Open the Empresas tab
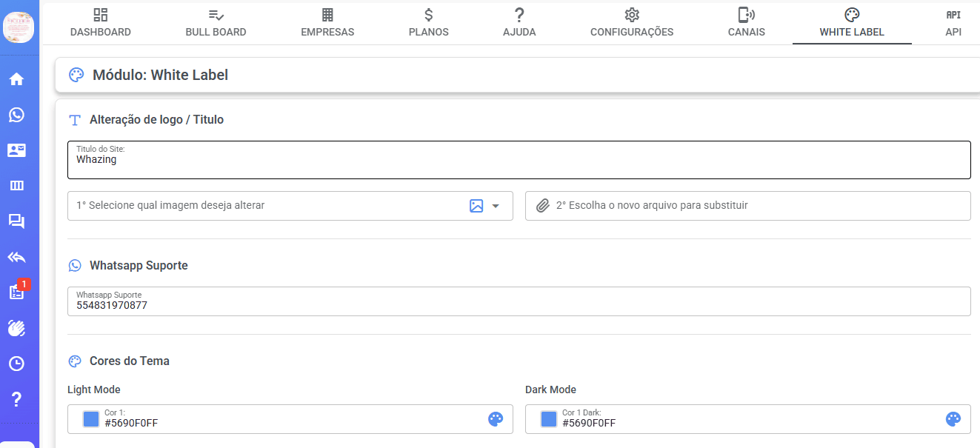 click(x=327, y=23)
